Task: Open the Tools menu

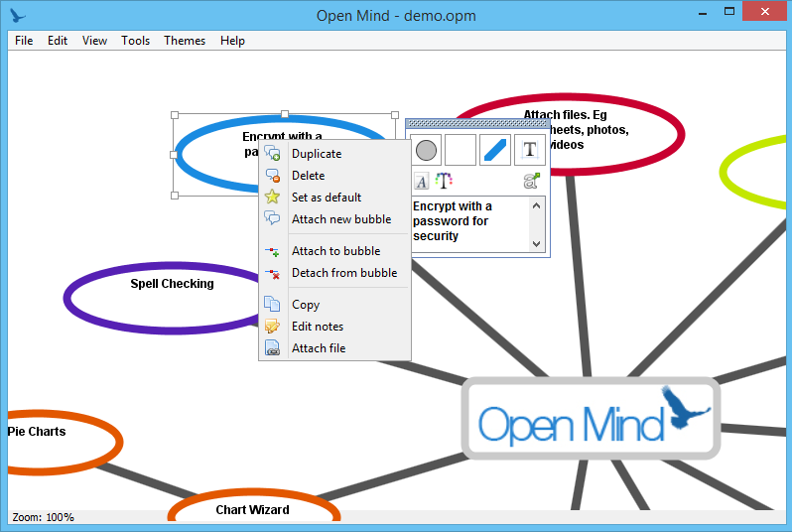Action: [x=135, y=41]
